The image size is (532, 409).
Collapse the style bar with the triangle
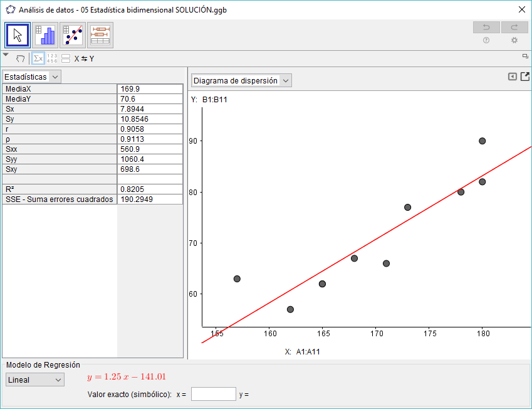click(x=6, y=55)
